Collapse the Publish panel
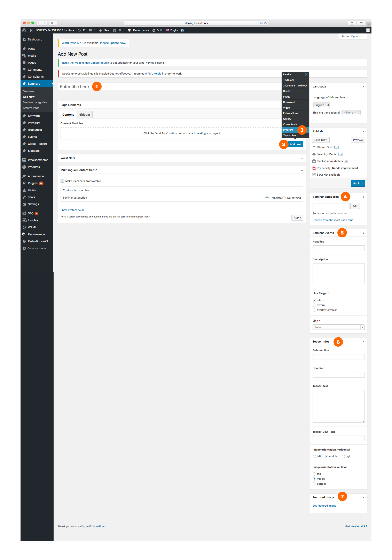 pos(363,131)
